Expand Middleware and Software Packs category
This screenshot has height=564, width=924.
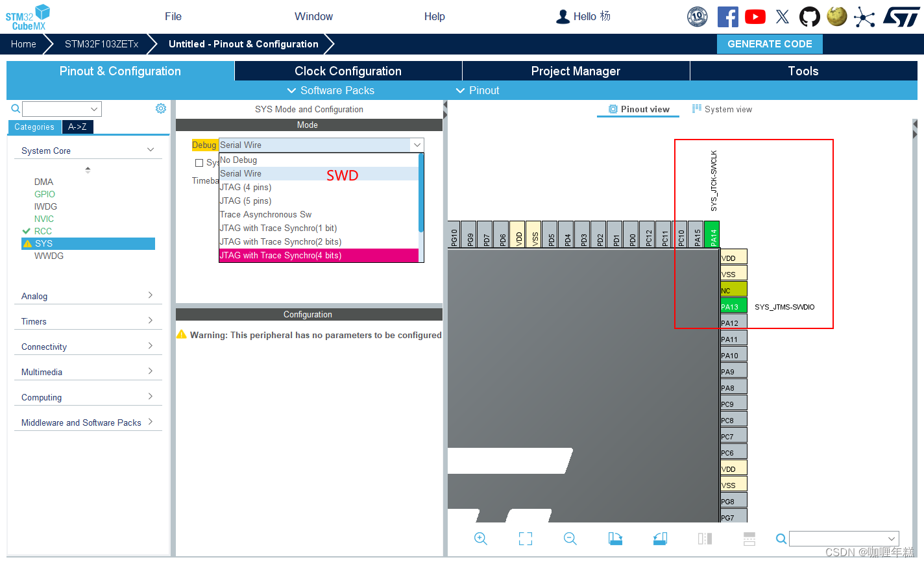point(151,422)
